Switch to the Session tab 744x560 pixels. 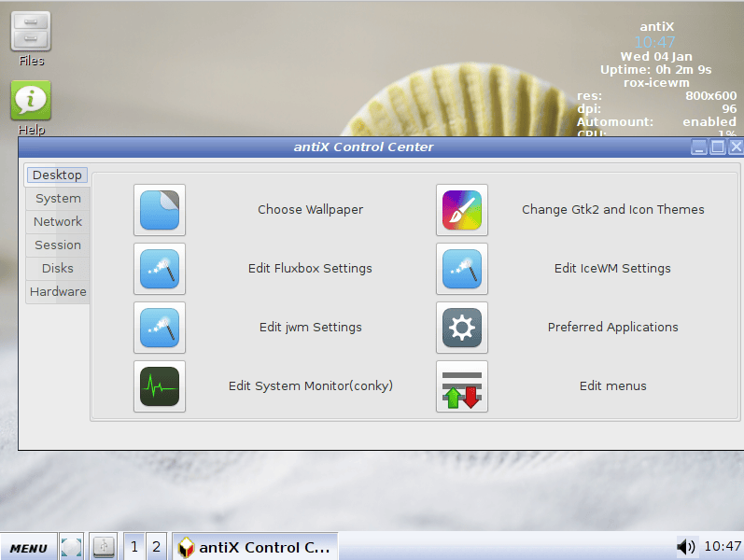tap(58, 245)
